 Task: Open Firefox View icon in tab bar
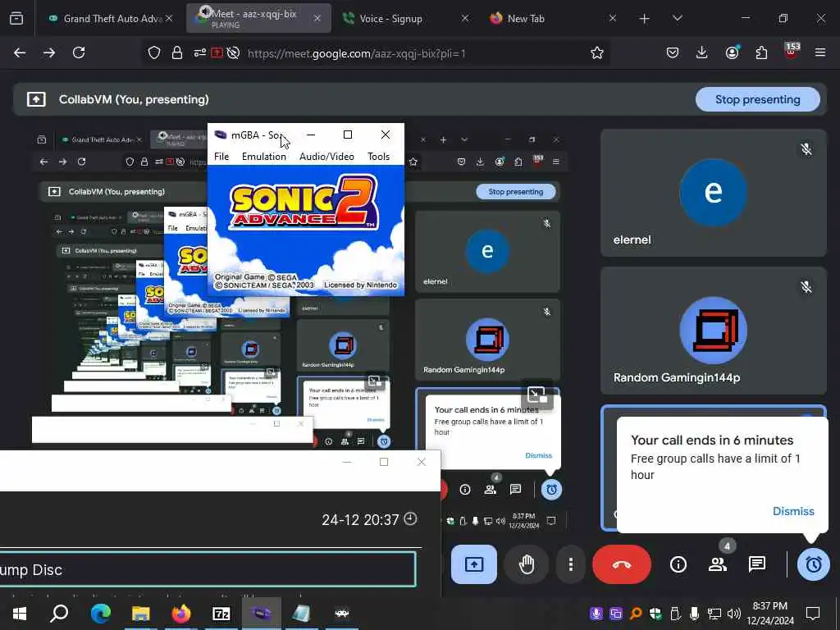16,18
